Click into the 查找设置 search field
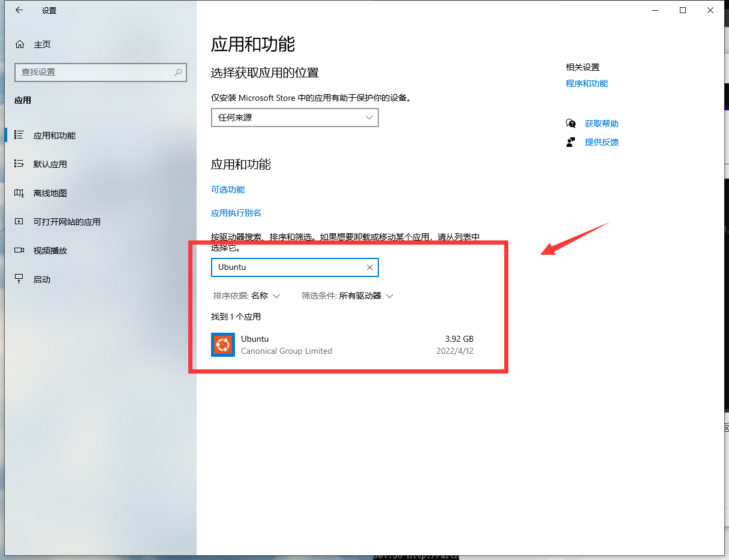The height and width of the screenshot is (560, 729). click(101, 72)
